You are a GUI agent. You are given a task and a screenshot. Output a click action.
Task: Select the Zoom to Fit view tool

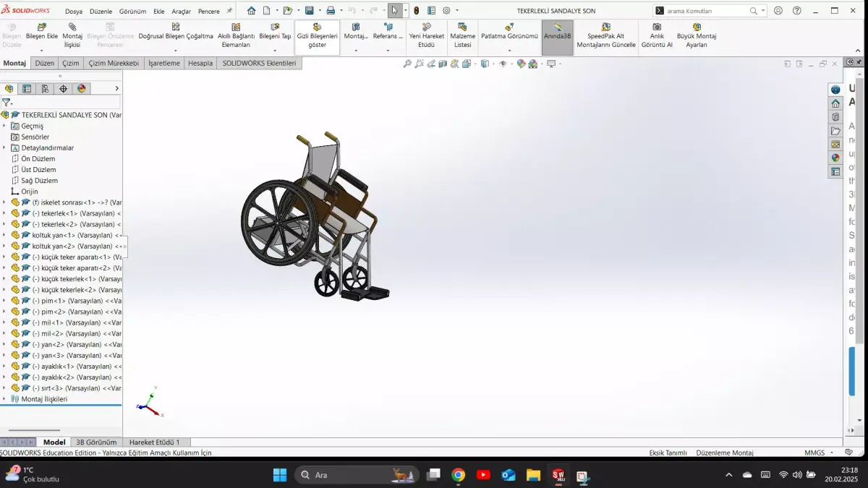pos(407,64)
